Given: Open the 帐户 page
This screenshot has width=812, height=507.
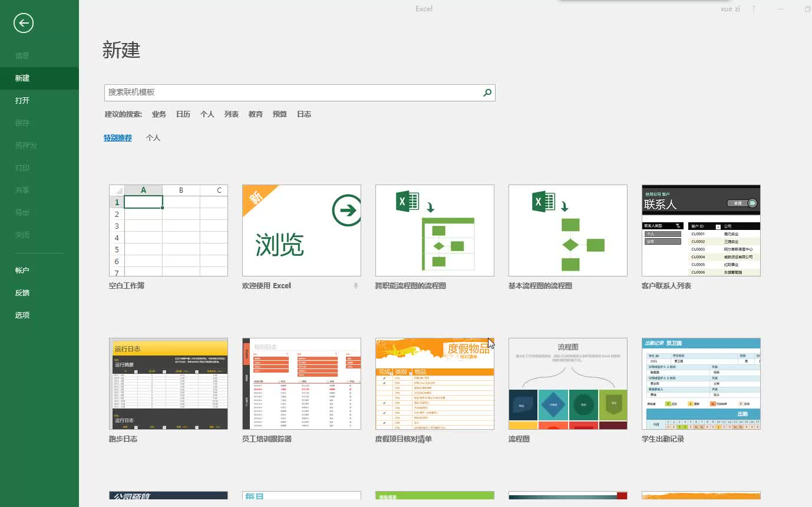Looking at the screenshot, I should pos(22,271).
